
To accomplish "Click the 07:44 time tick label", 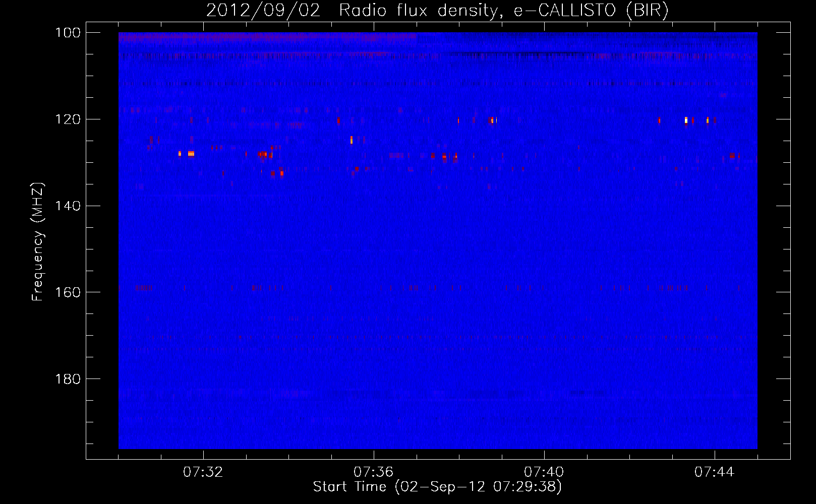I will [714, 472].
